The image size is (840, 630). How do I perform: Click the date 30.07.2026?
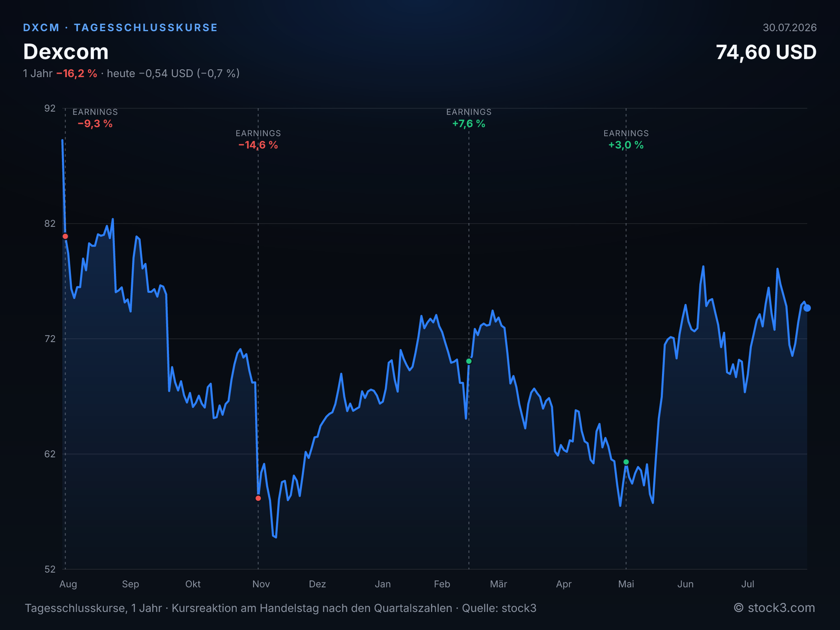[790, 28]
